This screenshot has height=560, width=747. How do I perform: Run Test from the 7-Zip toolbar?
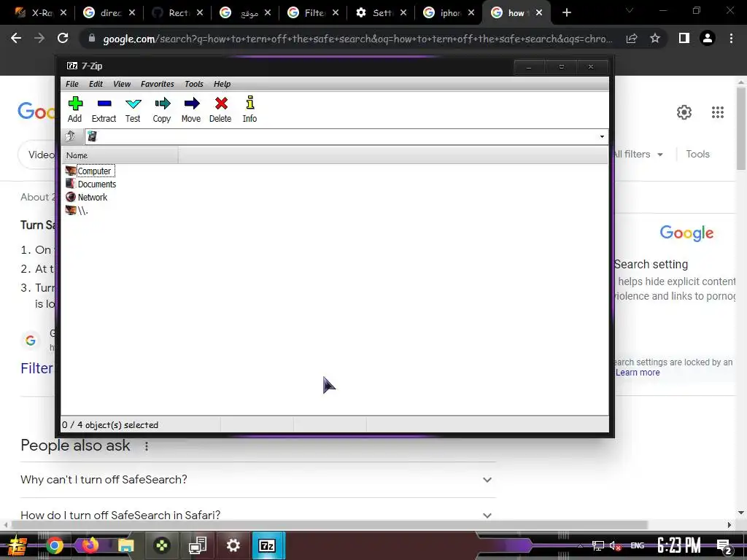[133, 109]
